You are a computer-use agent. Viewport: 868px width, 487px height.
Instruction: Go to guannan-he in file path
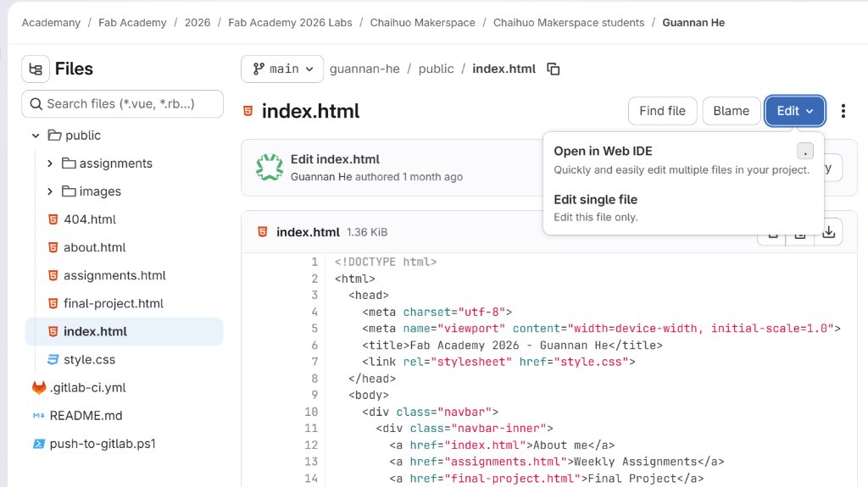coord(364,69)
